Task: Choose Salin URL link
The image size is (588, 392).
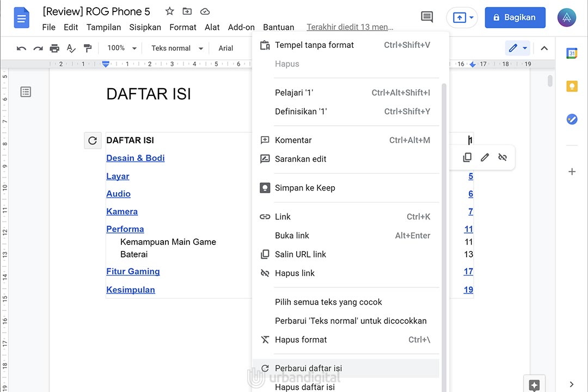Action: point(345,254)
